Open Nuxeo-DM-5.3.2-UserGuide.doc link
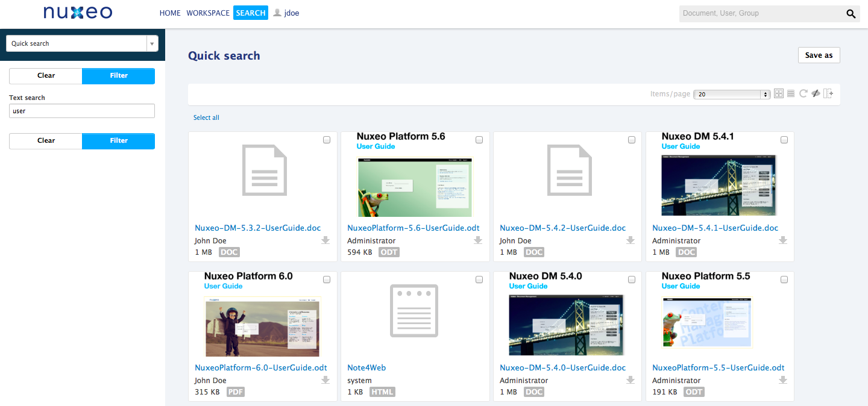Viewport: 868px width, 406px height. coord(258,228)
